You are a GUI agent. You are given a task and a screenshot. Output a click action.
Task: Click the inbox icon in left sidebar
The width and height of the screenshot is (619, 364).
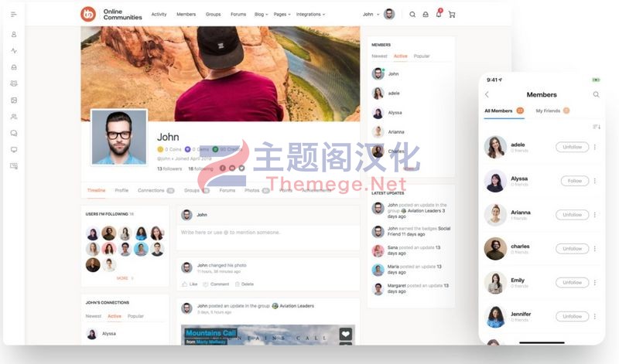14,67
